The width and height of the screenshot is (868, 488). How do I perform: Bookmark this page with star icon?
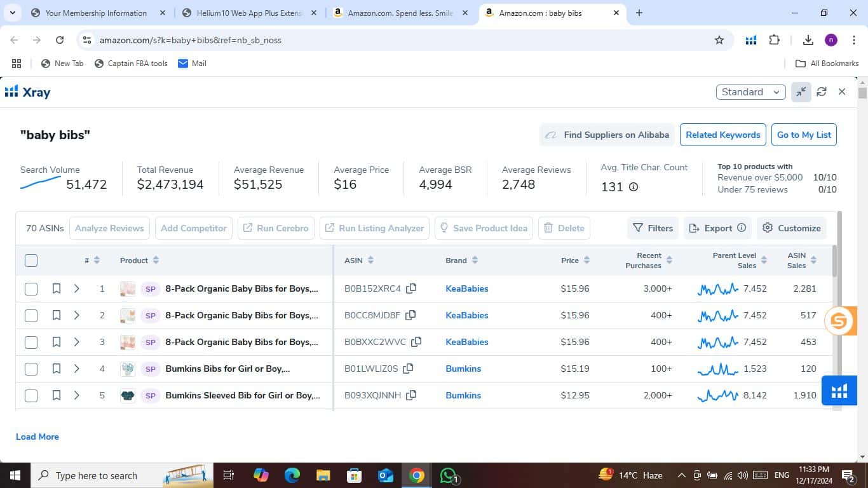(x=719, y=40)
